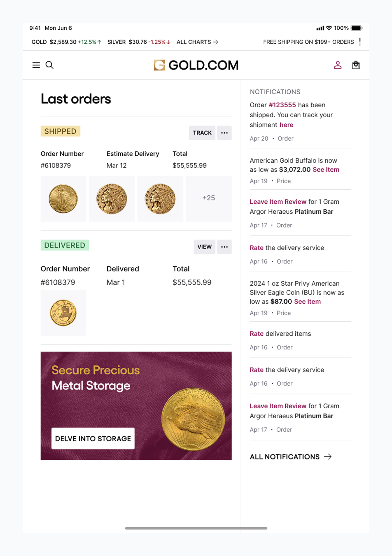
Task: Open more options for shipped order
Action: coord(224,133)
